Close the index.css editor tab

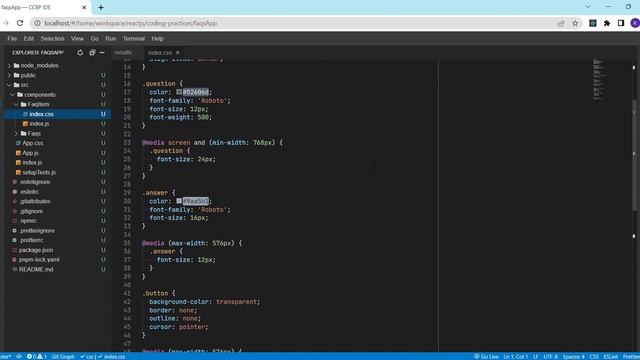coord(178,53)
